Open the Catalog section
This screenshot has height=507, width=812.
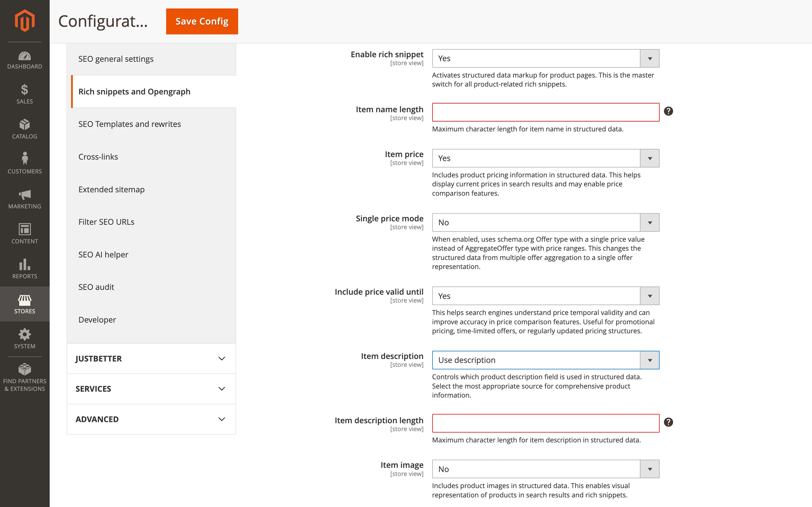click(x=25, y=130)
